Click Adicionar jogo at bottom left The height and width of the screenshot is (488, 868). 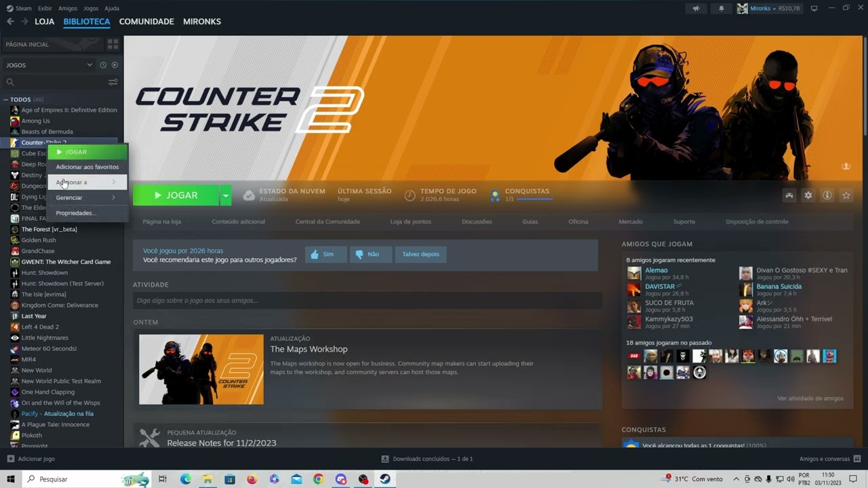click(31, 459)
